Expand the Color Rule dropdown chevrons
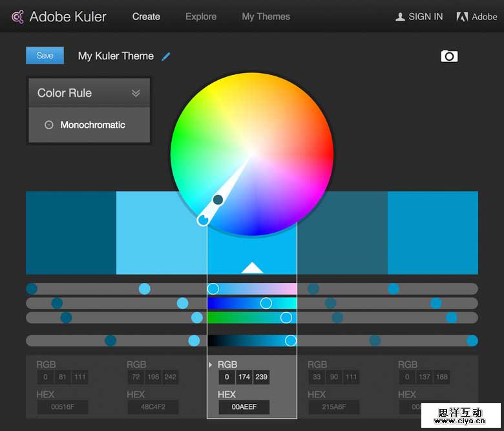The height and width of the screenshot is (431, 504). [136, 93]
